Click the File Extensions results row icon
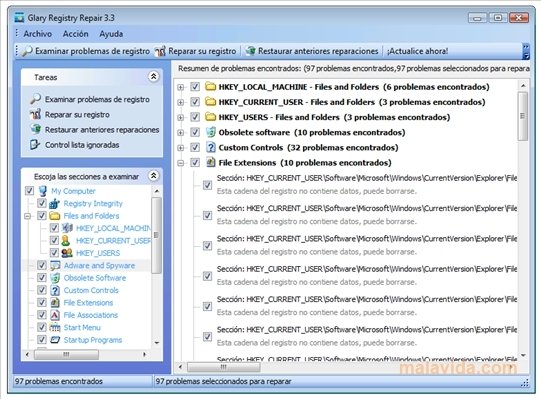 pos(210,162)
